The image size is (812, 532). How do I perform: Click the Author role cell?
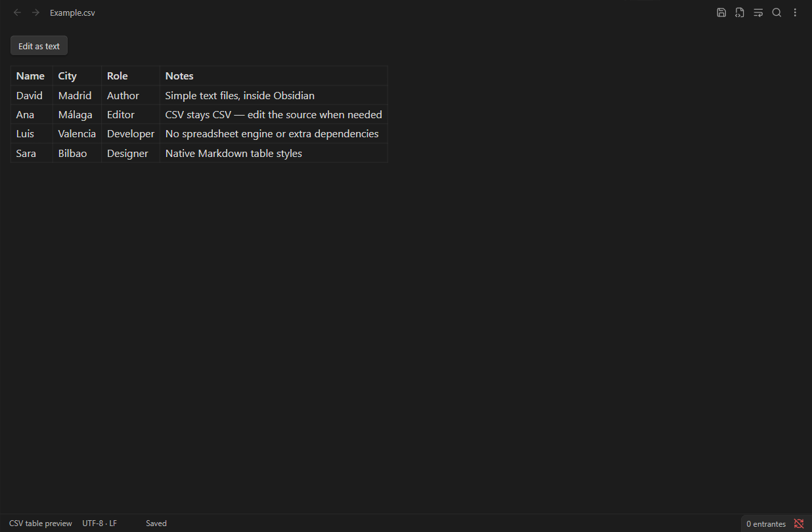(131, 95)
